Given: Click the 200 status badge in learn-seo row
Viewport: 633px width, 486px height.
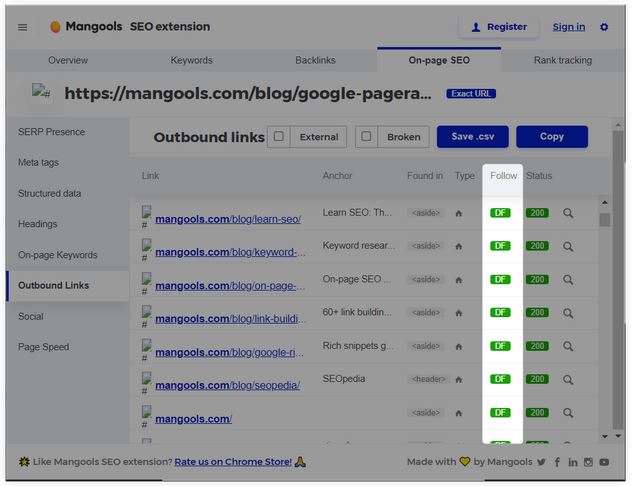Looking at the screenshot, I should pos(537,213).
